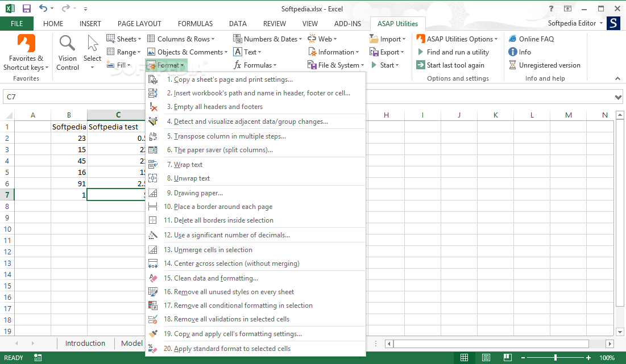Click icon for Copy a sheet's page and print settings

coord(153,80)
